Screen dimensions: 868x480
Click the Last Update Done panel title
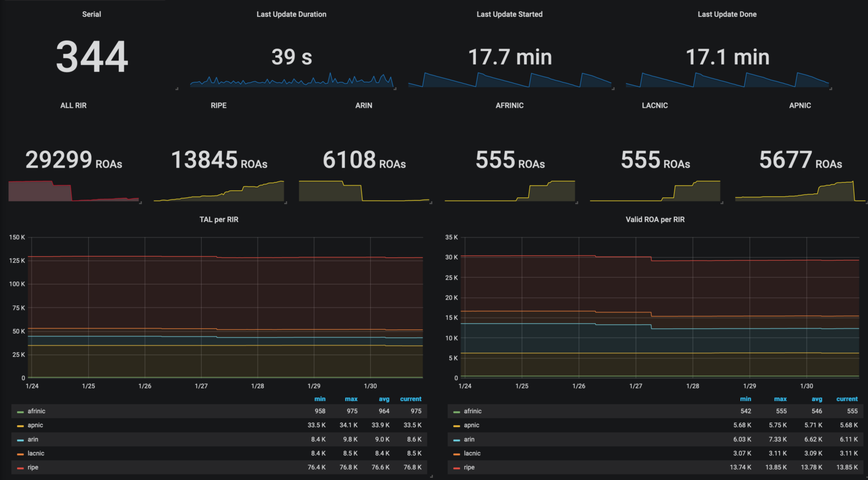point(727,14)
